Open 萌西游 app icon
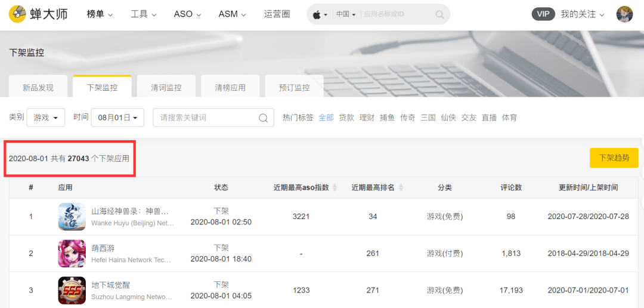Viewport: 644px width, 308px height. click(x=72, y=253)
